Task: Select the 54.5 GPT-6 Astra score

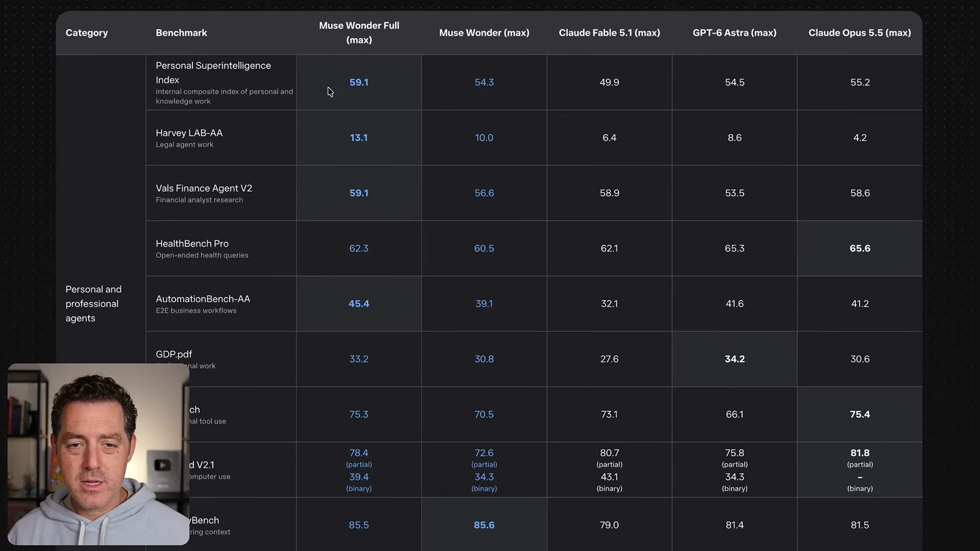Action: tap(734, 83)
